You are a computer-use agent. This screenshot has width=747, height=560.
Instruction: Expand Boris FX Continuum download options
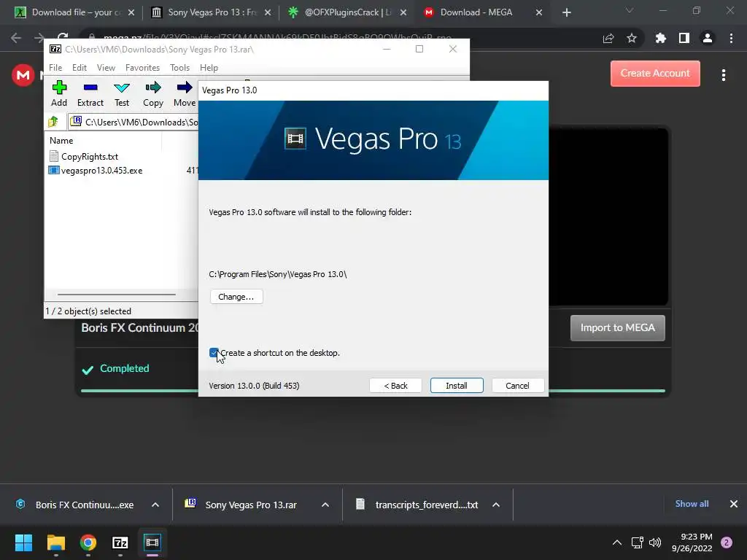155,505
